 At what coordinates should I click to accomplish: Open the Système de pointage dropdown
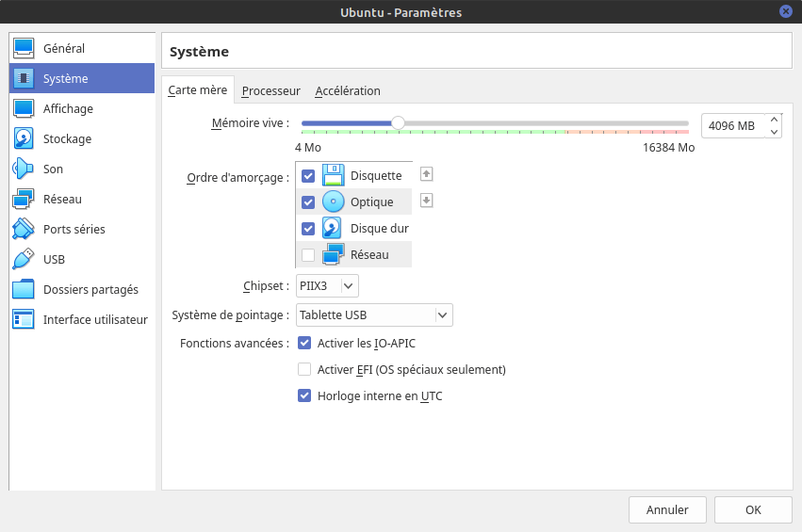pos(374,315)
